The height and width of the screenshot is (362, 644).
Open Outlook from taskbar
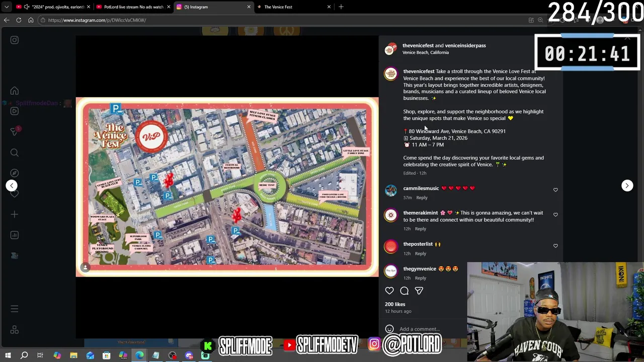pos(90,355)
